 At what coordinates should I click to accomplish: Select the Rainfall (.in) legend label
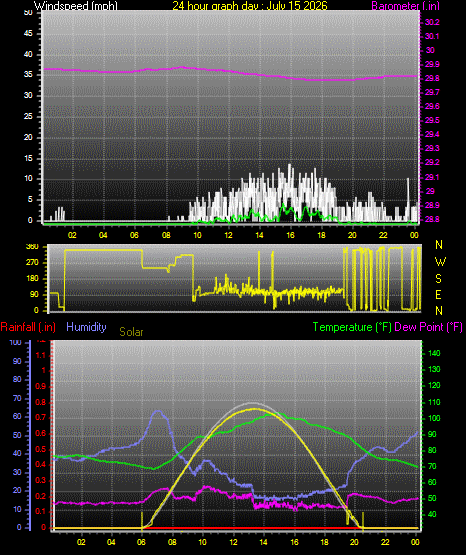pyautogui.click(x=28, y=327)
